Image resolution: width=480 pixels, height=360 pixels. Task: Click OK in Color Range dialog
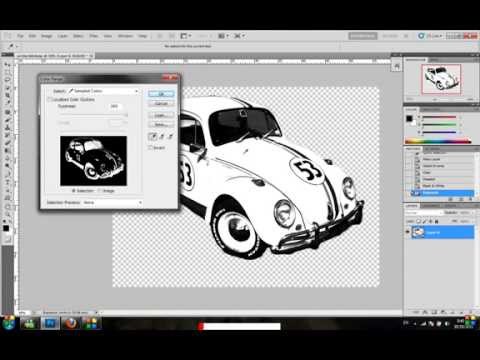[x=161, y=94]
